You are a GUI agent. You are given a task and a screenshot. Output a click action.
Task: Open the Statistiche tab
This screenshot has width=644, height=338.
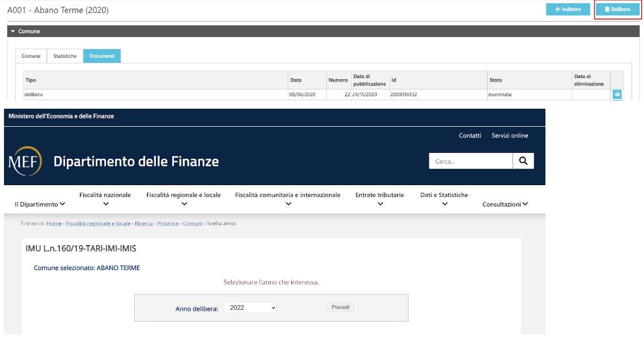65,56
